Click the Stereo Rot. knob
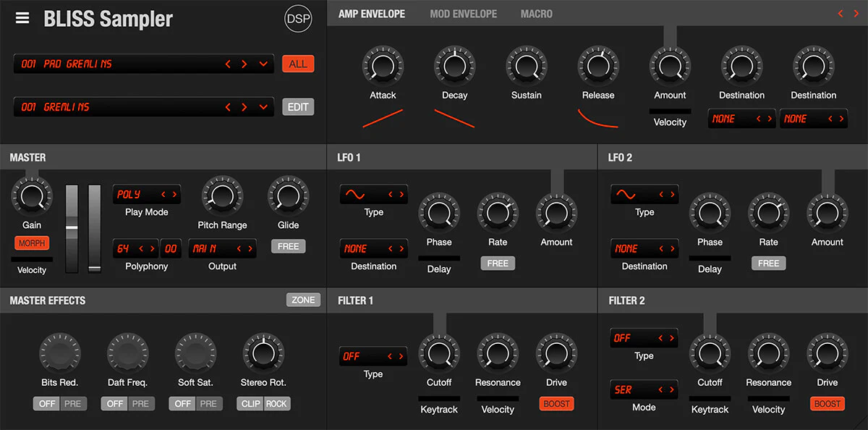 [x=263, y=353]
